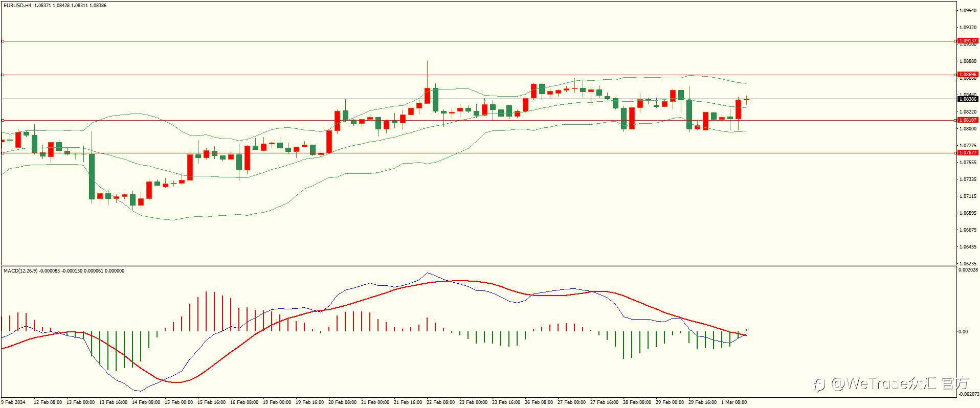Click the 9 Feb 2024 date label
Image resolution: width=980 pixels, height=408 pixels.
pyautogui.click(x=13, y=402)
